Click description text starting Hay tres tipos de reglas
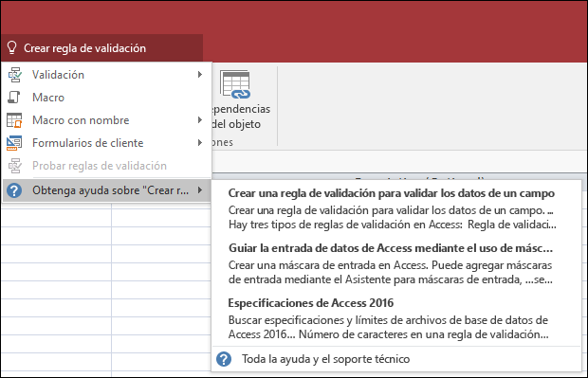Viewport: 588px width, 378px height. click(393, 225)
